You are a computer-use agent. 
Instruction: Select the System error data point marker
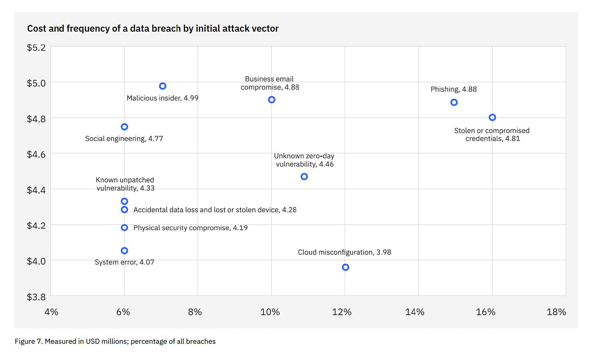pyautogui.click(x=124, y=251)
